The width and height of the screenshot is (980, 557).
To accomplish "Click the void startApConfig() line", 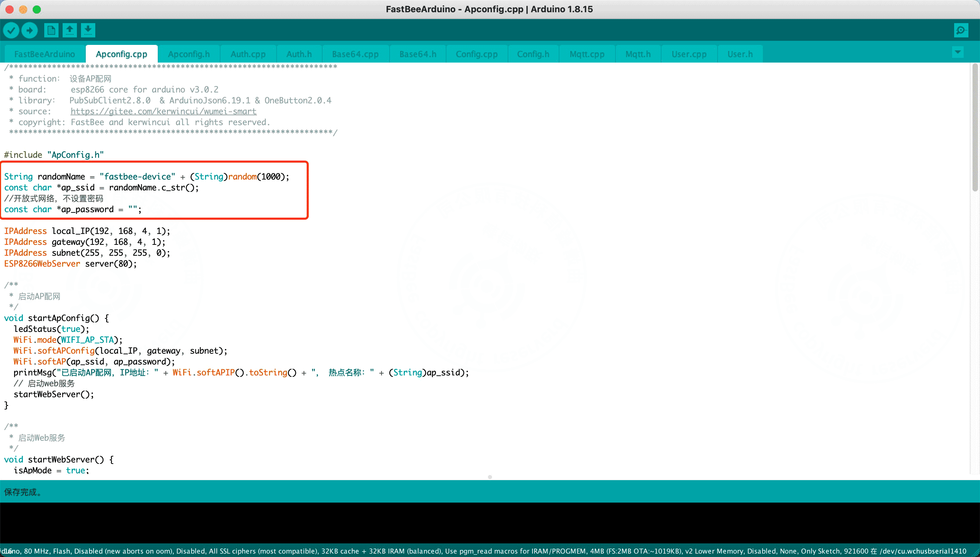I will point(56,318).
